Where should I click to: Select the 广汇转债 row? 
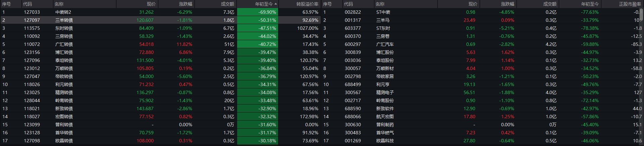(64, 44)
